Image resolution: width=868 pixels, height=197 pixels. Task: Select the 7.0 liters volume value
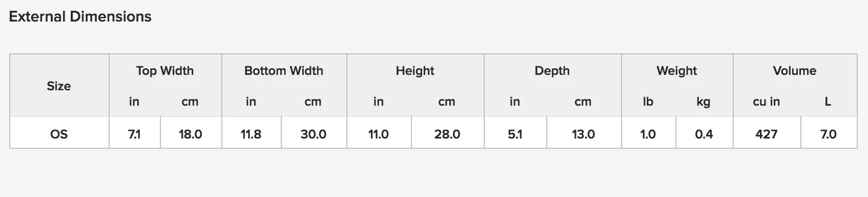pyautogui.click(x=829, y=134)
